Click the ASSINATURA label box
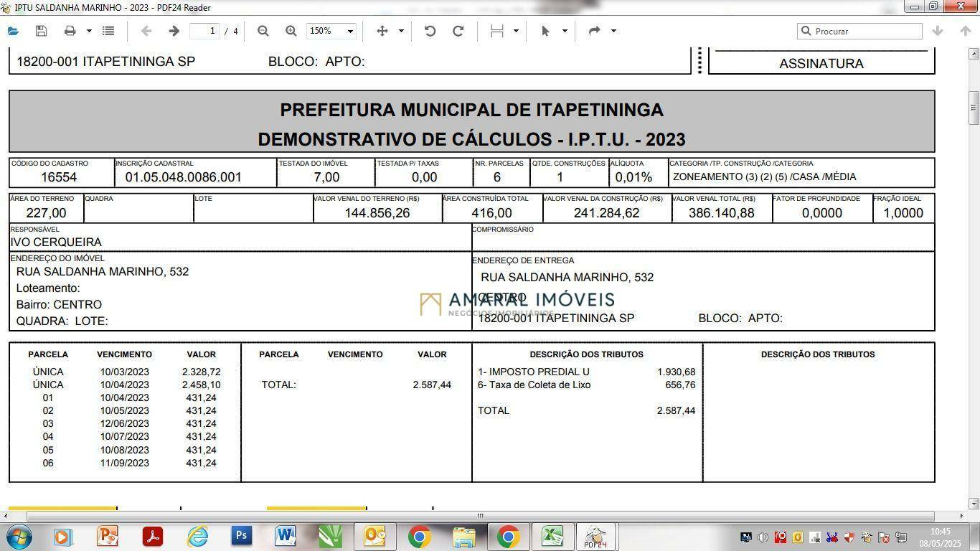 821,64
